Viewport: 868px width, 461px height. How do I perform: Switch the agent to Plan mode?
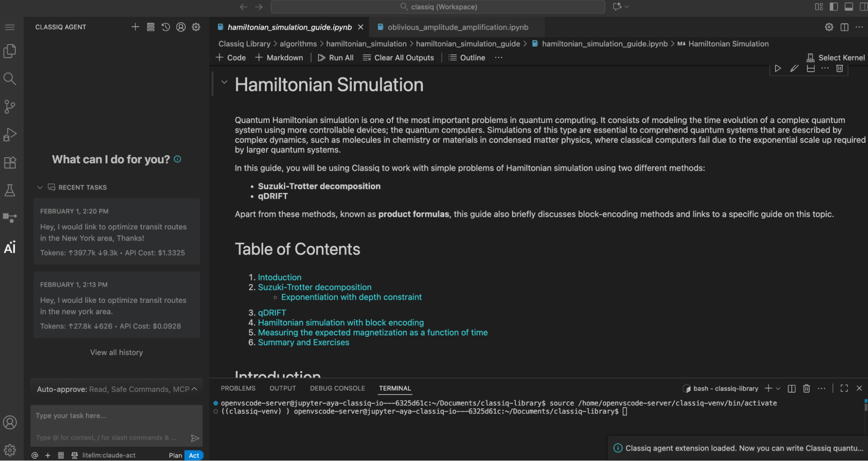175,455
